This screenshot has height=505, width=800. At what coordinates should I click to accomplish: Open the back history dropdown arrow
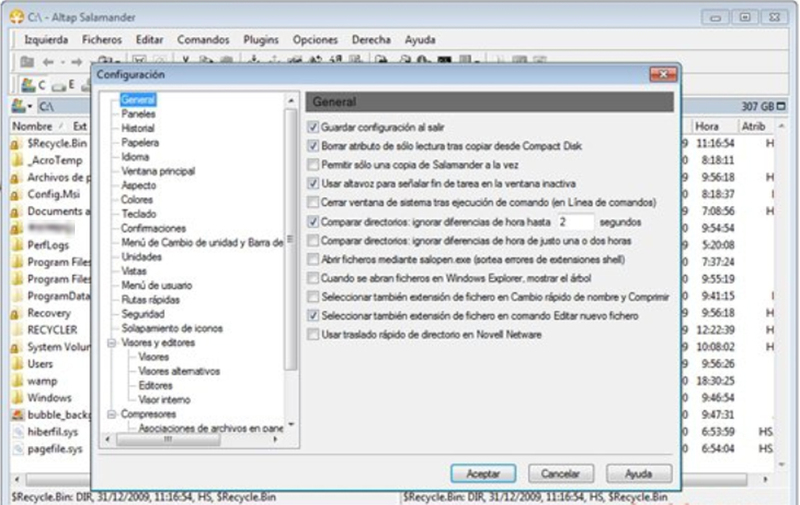pyautogui.click(x=62, y=62)
